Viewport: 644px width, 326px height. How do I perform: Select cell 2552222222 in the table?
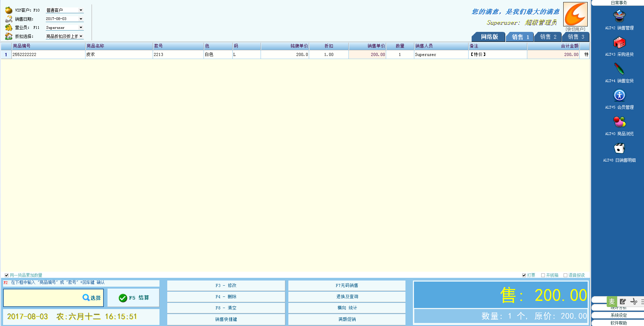point(49,55)
